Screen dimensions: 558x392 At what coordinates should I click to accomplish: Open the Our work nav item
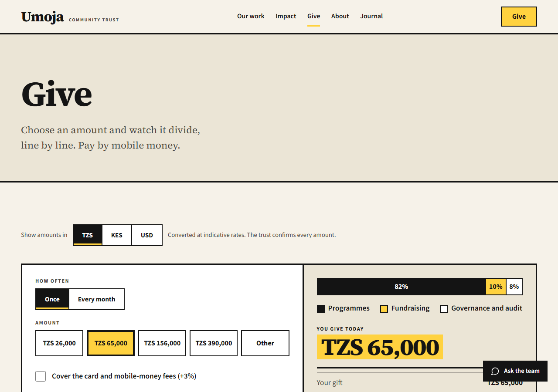click(251, 16)
